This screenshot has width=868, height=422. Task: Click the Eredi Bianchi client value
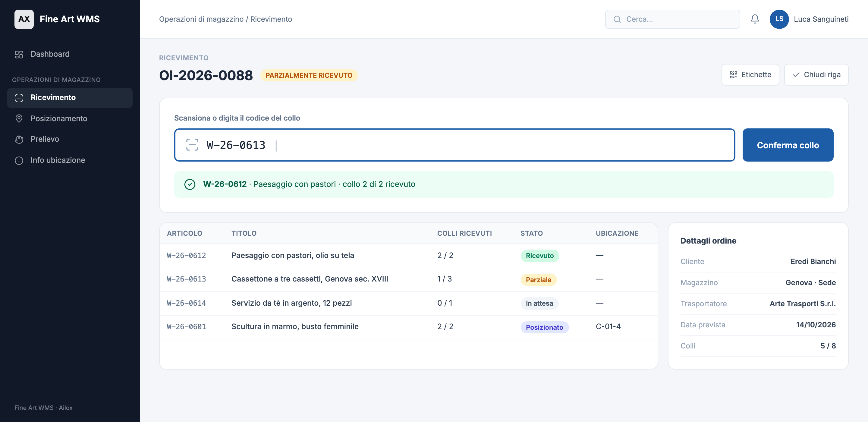coord(813,262)
